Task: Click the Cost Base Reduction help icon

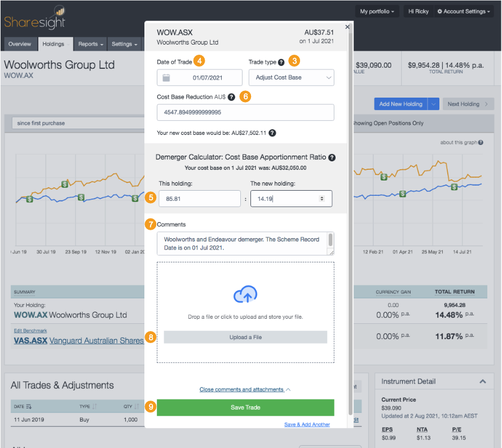Action: [231, 97]
